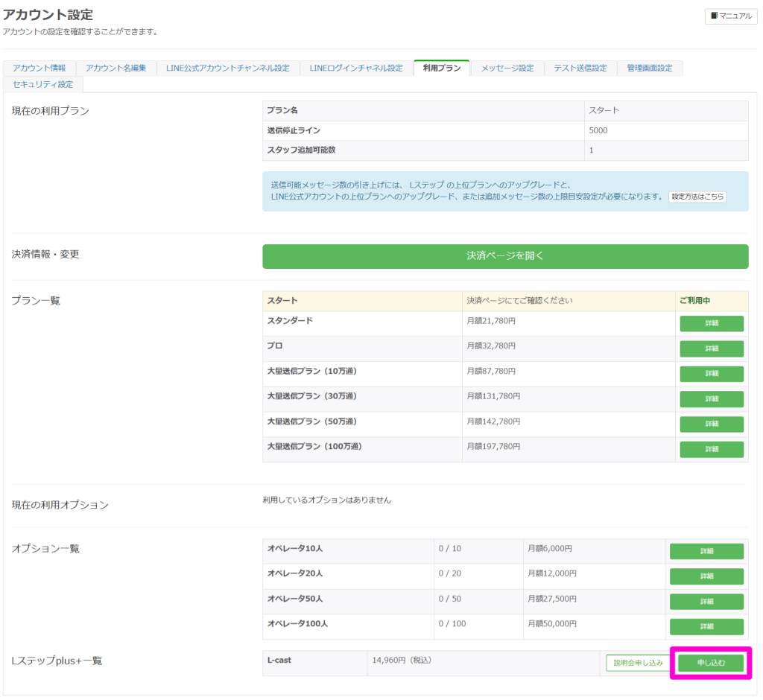The height and width of the screenshot is (700, 763).
Task: Click the 設定方法はこちら link button
Action: coord(697,197)
